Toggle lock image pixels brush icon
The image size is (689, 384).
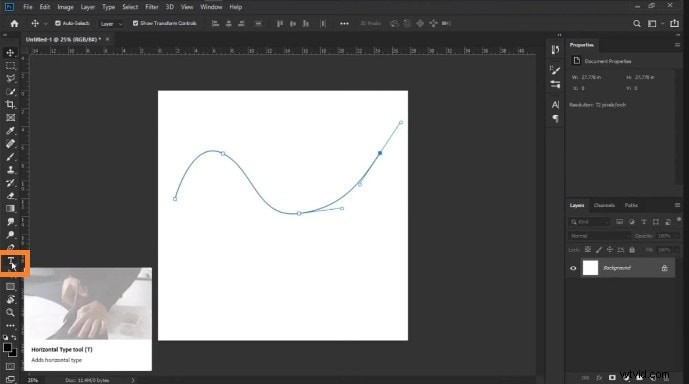point(598,250)
